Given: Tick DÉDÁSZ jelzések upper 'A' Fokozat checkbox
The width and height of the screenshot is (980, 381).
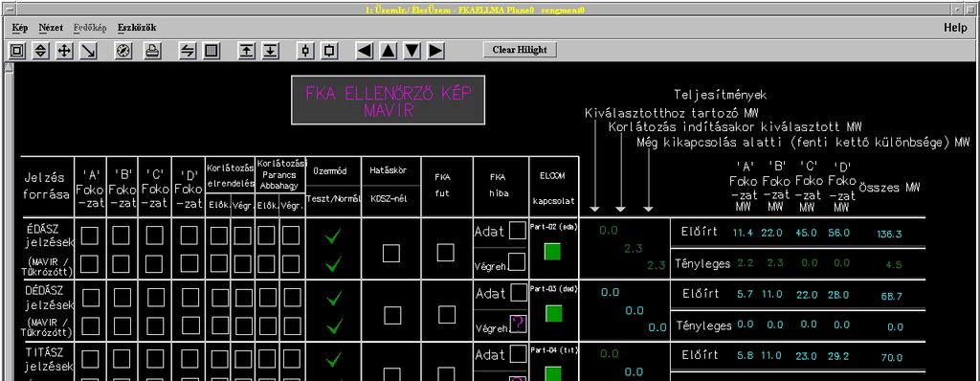Looking at the screenshot, I should tap(91, 298).
